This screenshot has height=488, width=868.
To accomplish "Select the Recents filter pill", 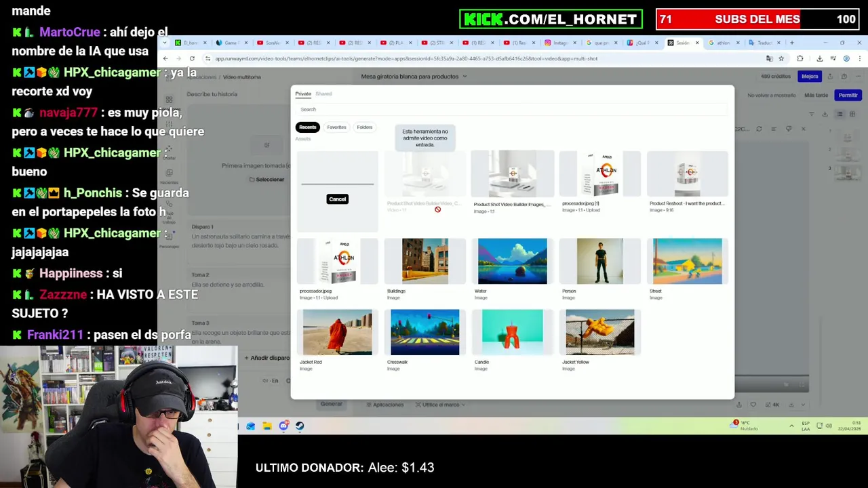I will tap(308, 127).
